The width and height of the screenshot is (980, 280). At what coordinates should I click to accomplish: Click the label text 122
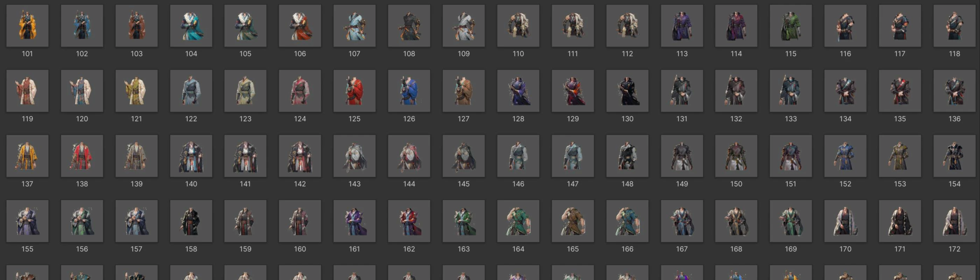click(191, 119)
